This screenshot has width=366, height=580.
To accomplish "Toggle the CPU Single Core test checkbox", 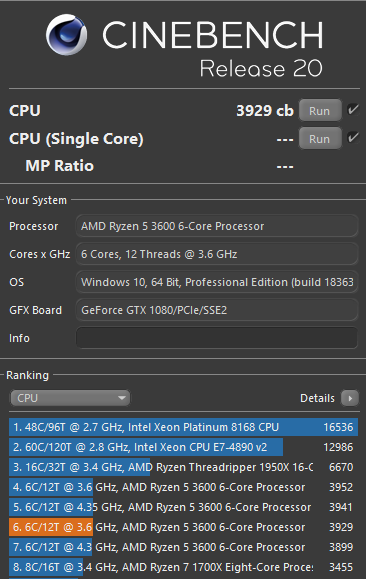I will [353, 138].
